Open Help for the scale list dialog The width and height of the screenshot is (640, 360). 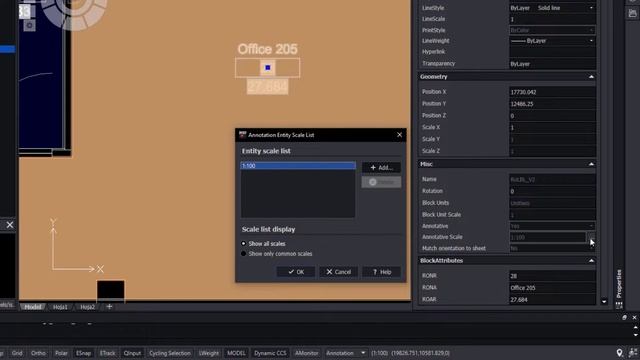(x=381, y=272)
